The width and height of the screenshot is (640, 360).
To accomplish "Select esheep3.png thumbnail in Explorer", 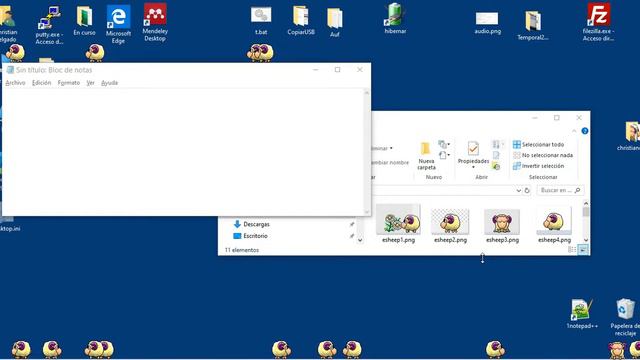I will pos(502,225).
